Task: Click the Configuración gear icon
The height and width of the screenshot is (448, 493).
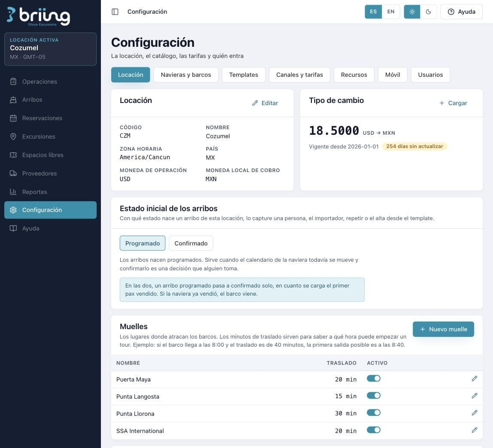Action: [13, 210]
